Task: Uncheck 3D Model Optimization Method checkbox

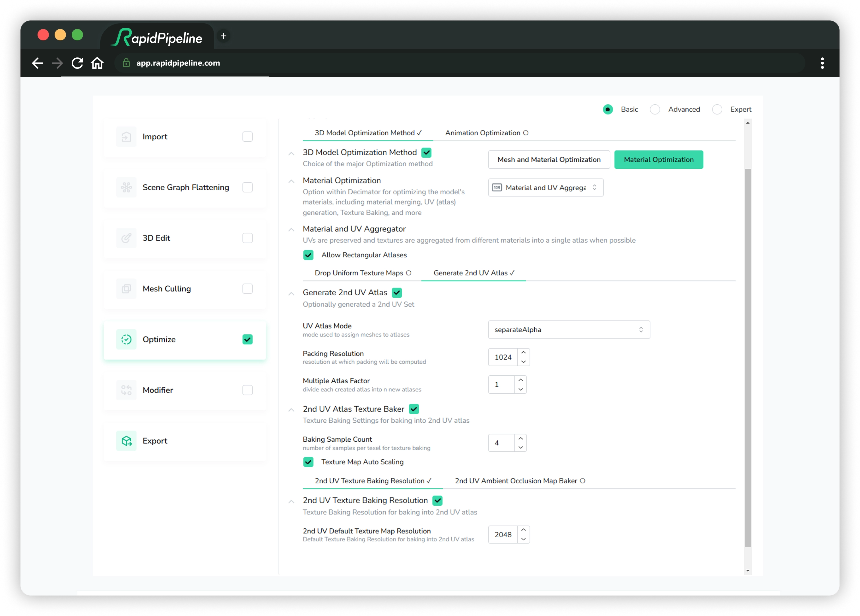Action: point(427,152)
